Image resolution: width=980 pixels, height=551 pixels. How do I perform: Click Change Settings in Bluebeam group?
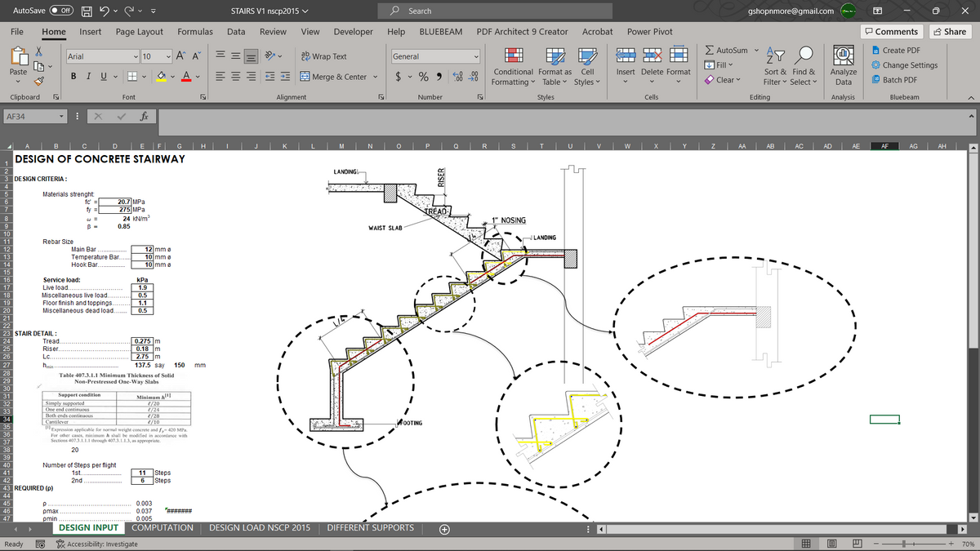(x=904, y=65)
